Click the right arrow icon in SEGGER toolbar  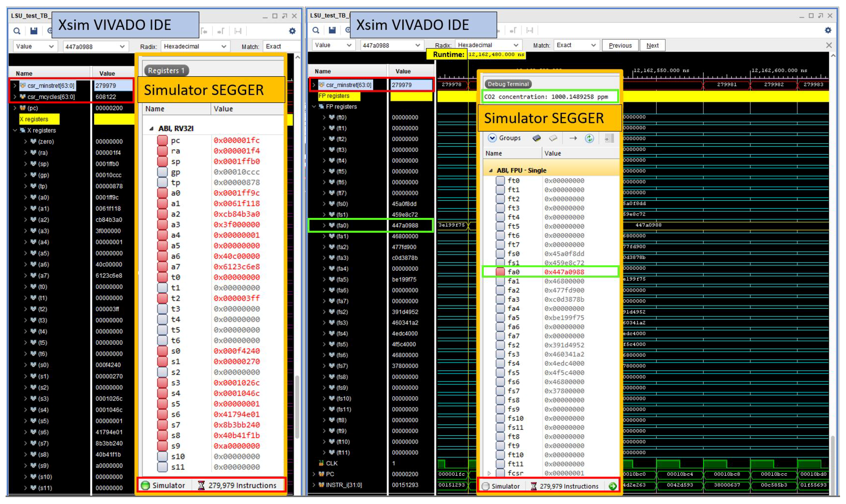573,138
